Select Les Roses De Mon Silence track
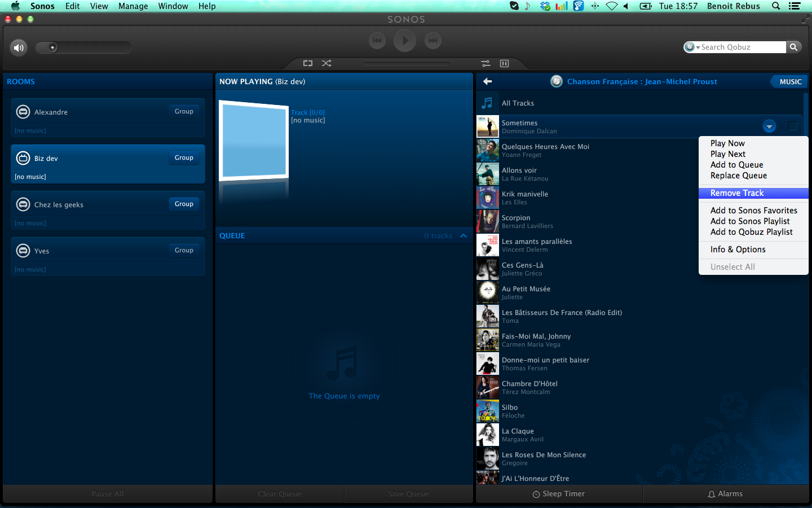Screen dimensions: 812x508 pyautogui.click(x=640, y=458)
